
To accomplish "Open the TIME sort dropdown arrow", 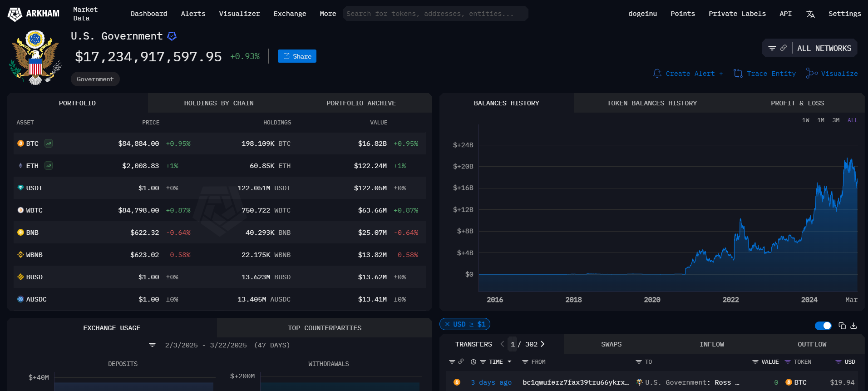I will [509, 362].
